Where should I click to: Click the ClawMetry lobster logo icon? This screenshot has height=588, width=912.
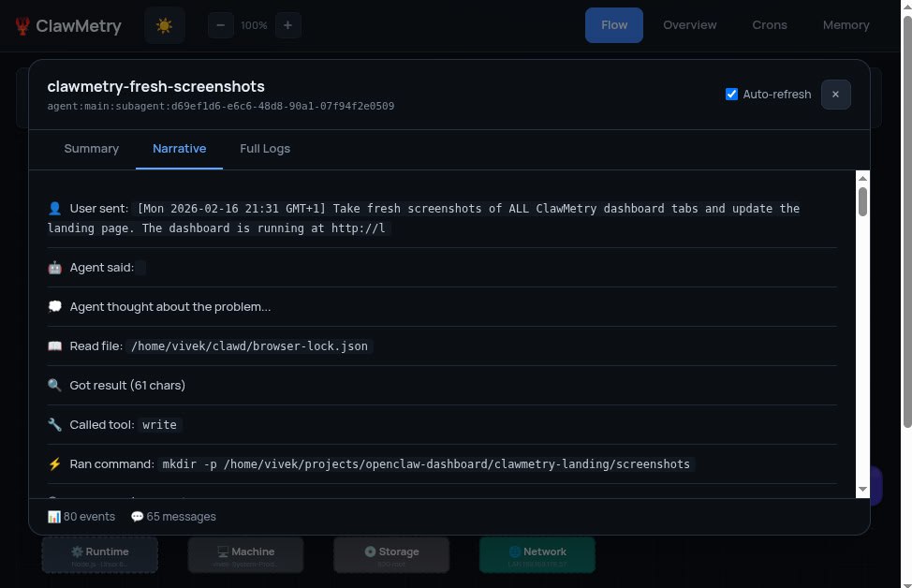pyautogui.click(x=22, y=26)
